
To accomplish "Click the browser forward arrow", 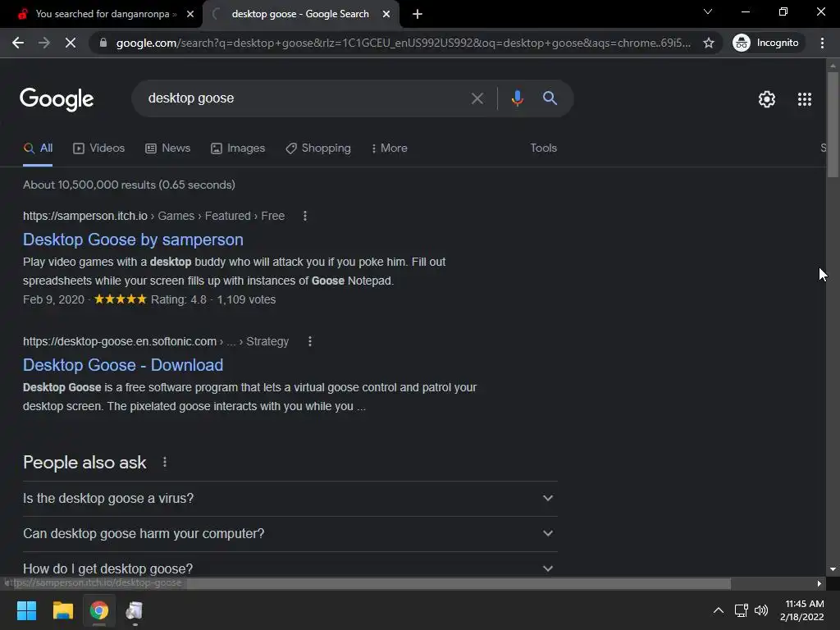I will tap(44, 43).
